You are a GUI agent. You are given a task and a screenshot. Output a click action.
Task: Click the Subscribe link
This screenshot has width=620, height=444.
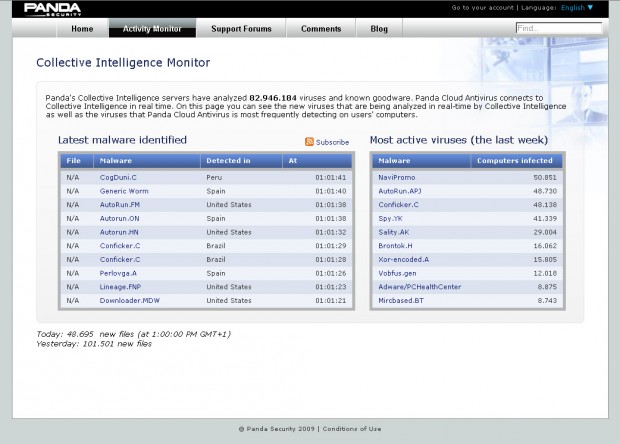pos(332,142)
